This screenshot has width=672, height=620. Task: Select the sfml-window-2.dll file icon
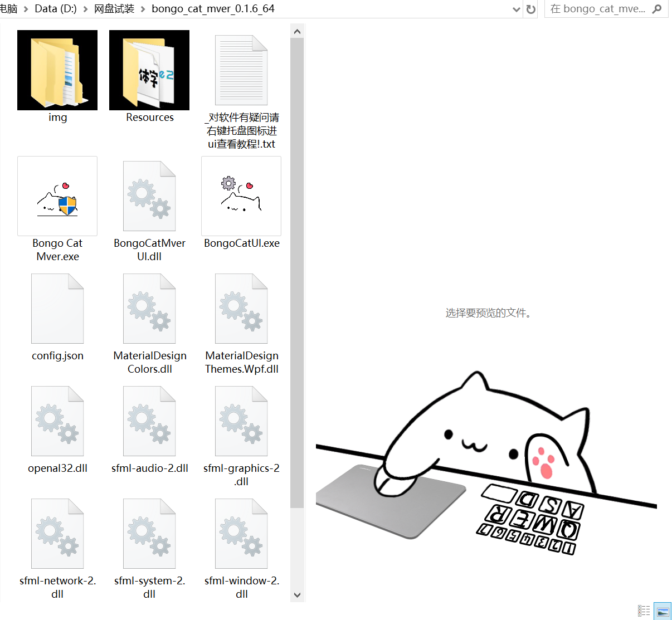pos(241,534)
